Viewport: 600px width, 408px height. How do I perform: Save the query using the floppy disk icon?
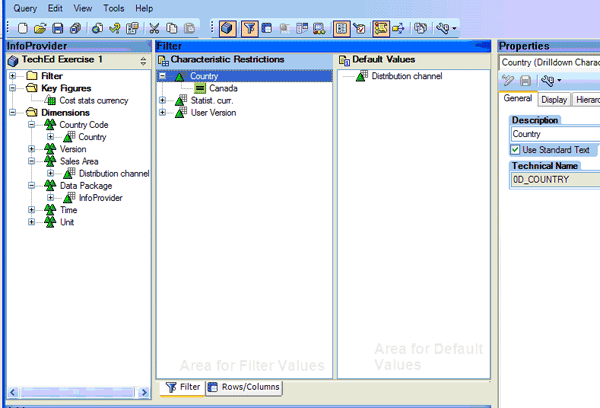click(x=57, y=28)
